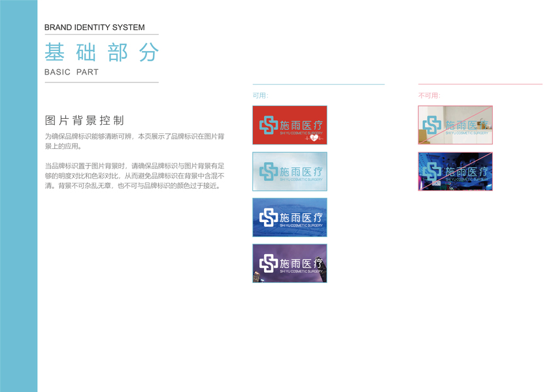Click the '图片背景控制' section heading
Image resolution: width=555 pixels, height=392 pixels.
(84, 120)
